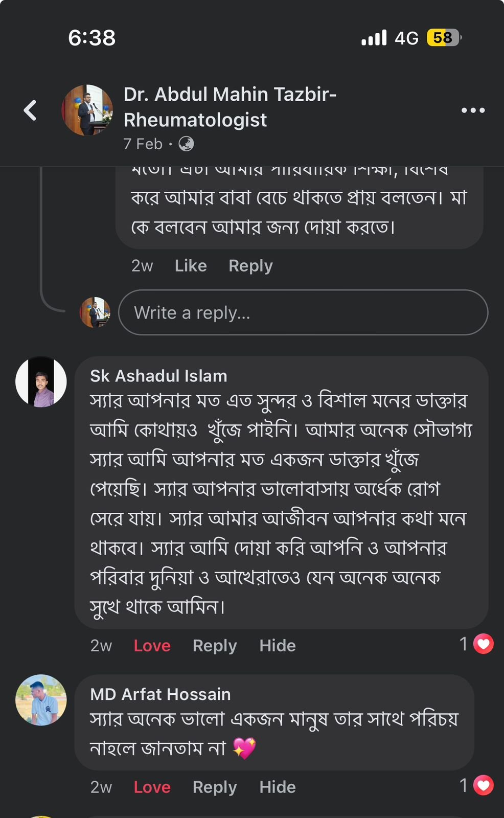The height and width of the screenshot is (818, 504).
Task: Toggle Love on MD Arfat Hossain's comment
Action: pos(152,787)
